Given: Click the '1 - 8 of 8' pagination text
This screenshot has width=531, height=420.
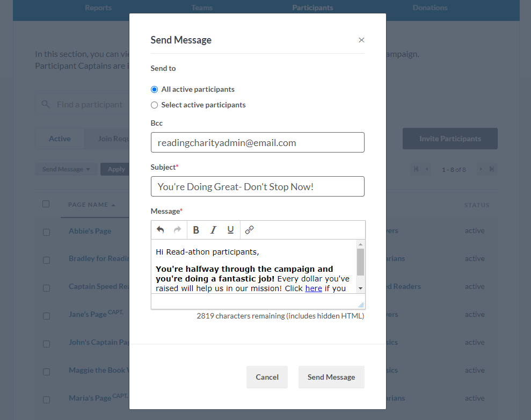Looking at the screenshot, I should click(x=454, y=170).
